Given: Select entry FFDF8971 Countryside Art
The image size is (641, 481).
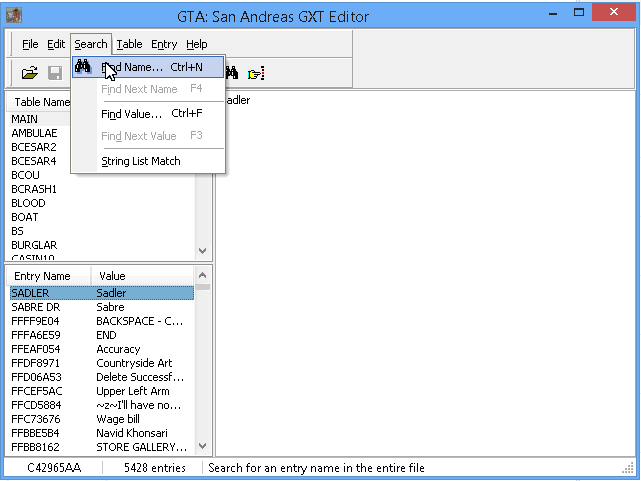Looking at the screenshot, I should (x=102, y=363).
